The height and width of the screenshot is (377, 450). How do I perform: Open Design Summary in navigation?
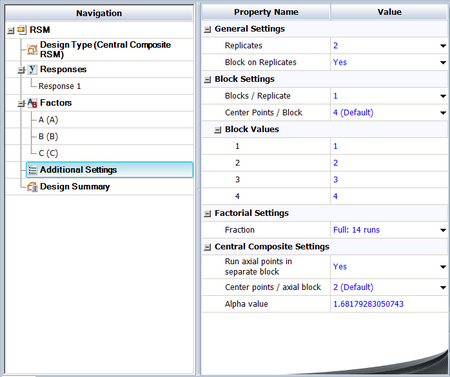[x=75, y=187]
